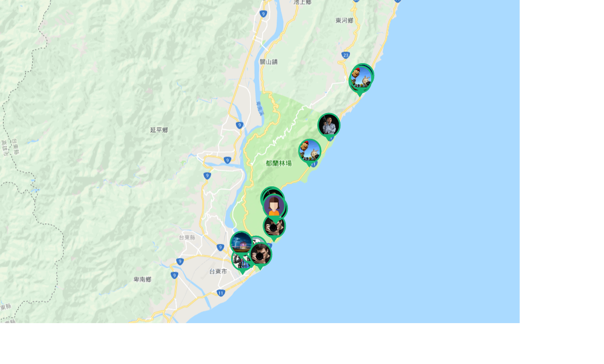Select the 都蘭林場 forest label
The image size is (604, 364).
coord(278,163)
